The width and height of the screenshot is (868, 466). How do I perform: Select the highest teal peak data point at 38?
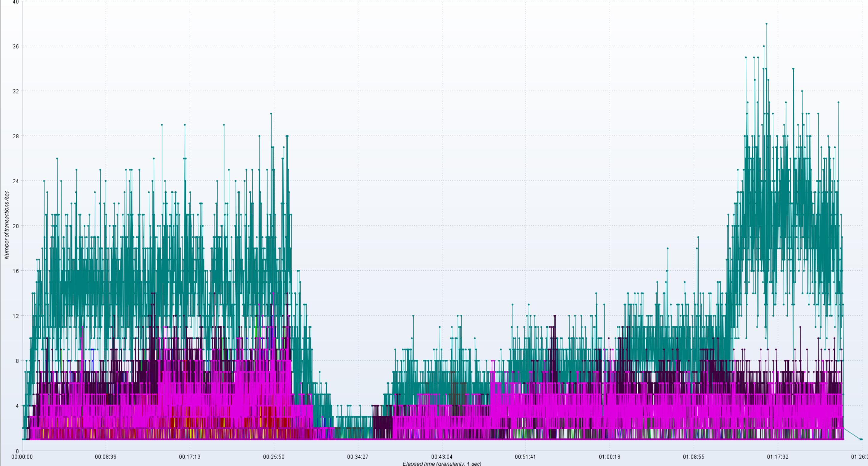(x=767, y=24)
